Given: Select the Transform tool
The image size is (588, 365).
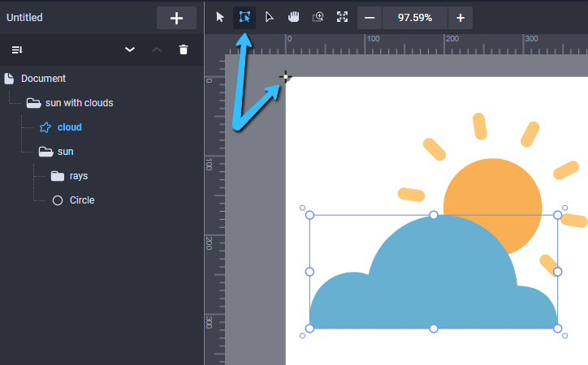Looking at the screenshot, I should (x=244, y=17).
